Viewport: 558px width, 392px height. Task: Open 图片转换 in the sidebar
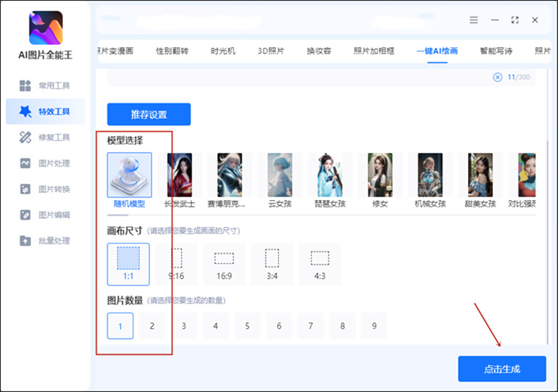[45, 189]
